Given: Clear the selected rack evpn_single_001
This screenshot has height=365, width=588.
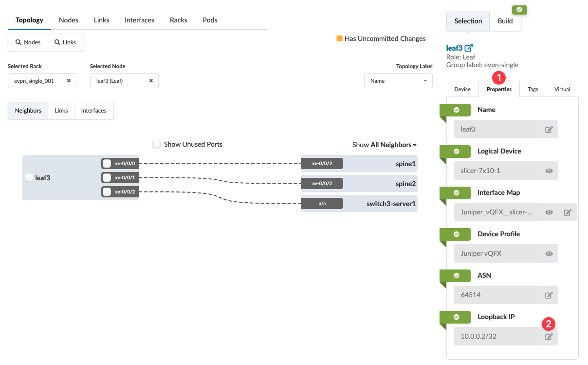Looking at the screenshot, I should (69, 81).
